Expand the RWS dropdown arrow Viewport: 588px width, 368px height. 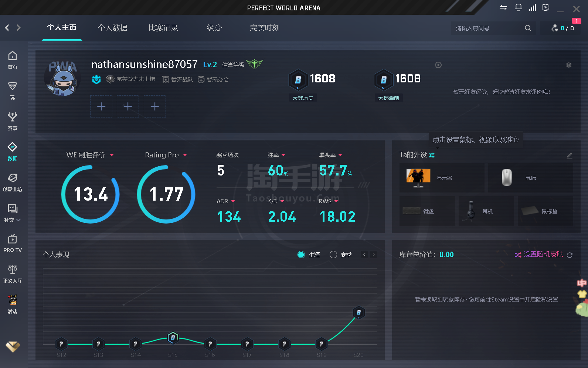(x=336, y=201)
